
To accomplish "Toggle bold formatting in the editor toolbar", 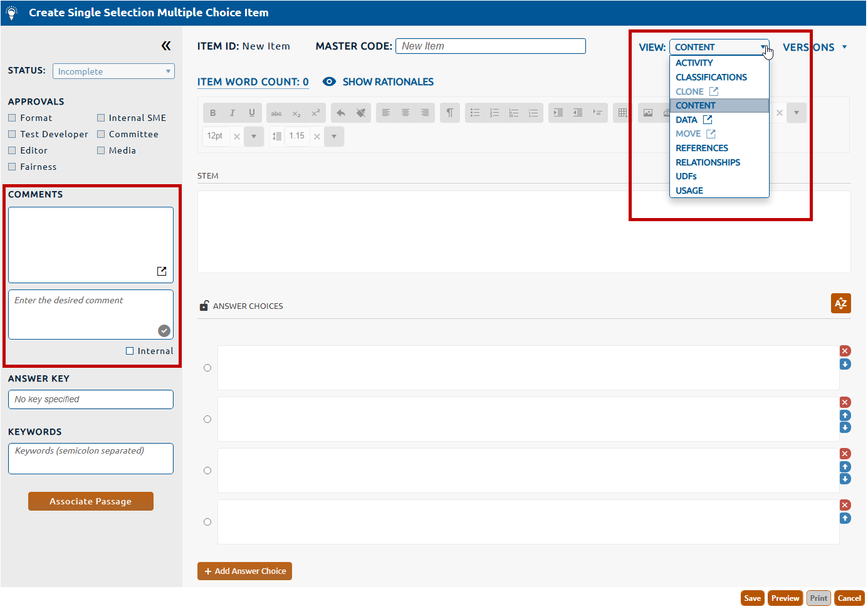I will click(x=213, y=113).
